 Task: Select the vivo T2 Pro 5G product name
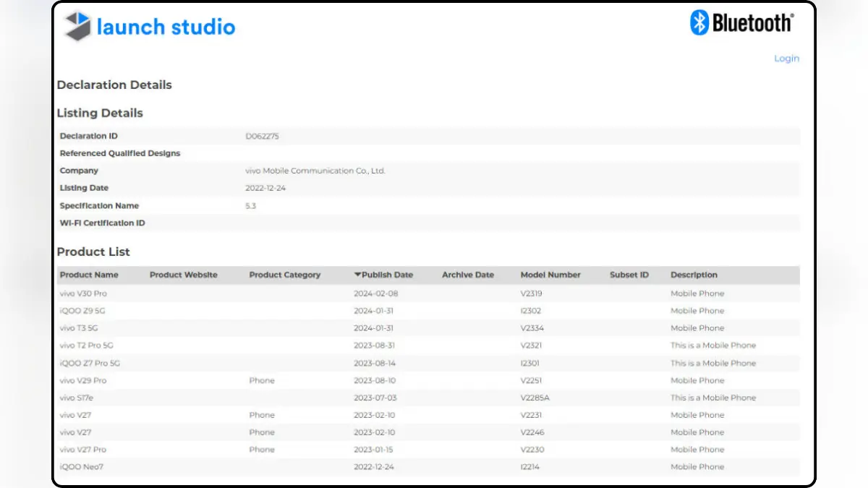[87, 346]
